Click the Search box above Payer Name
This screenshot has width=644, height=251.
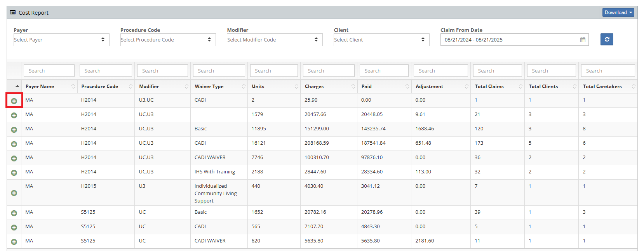click(49, 71)
